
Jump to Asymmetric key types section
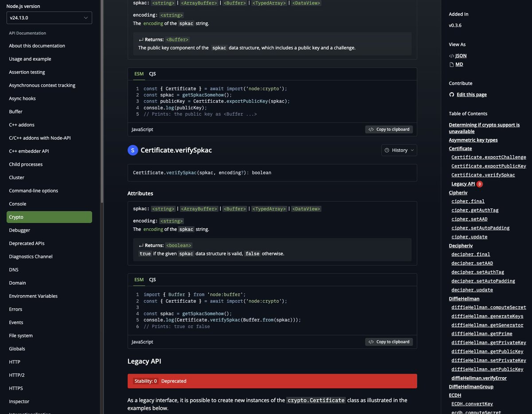pyautogui.click(x=473, y=140)
